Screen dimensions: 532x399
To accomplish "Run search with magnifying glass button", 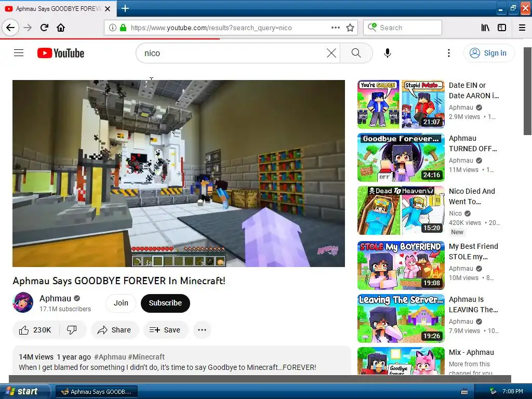I will pyautogui.click(x=356, y=53).
